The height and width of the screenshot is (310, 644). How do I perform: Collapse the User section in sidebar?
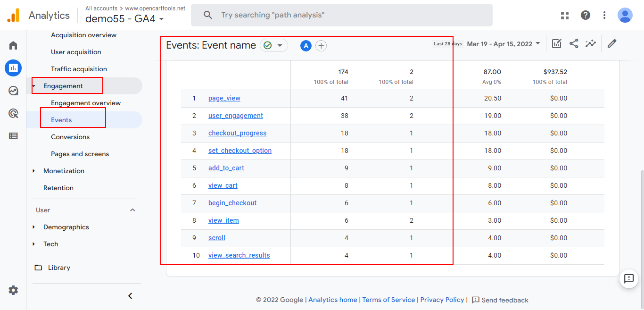132,209
